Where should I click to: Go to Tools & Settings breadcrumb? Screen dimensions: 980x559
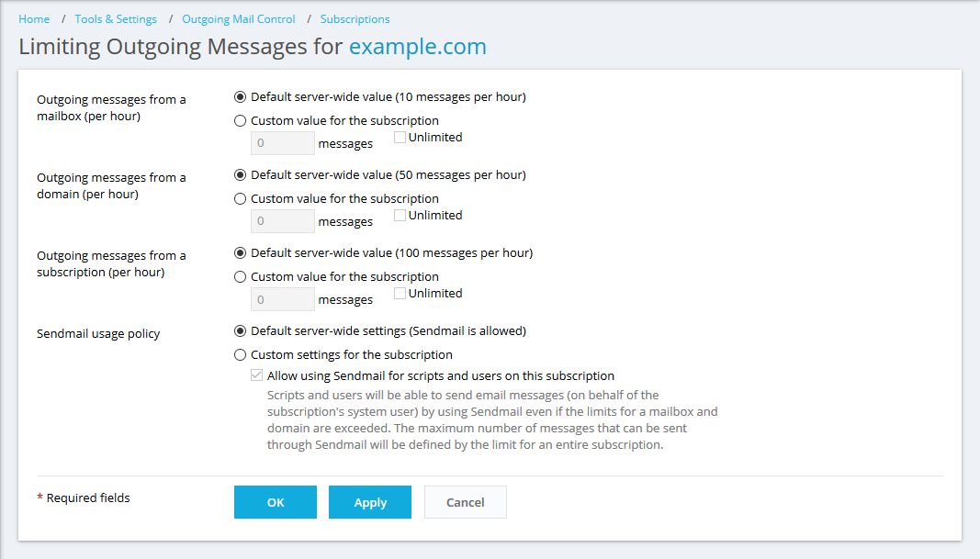(116, 19)
